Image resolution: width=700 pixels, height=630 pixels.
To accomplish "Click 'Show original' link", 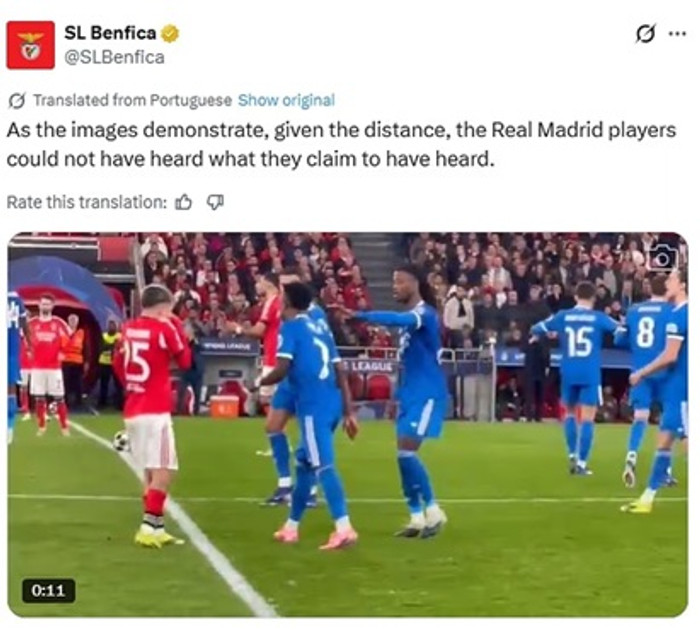I will (x=286, y=100).
